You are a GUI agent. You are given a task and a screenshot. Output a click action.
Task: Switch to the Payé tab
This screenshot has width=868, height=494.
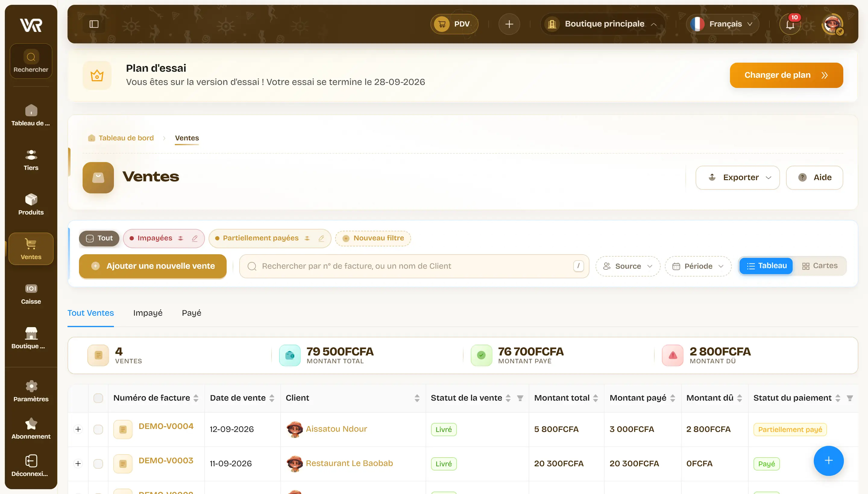pos(191,313)
